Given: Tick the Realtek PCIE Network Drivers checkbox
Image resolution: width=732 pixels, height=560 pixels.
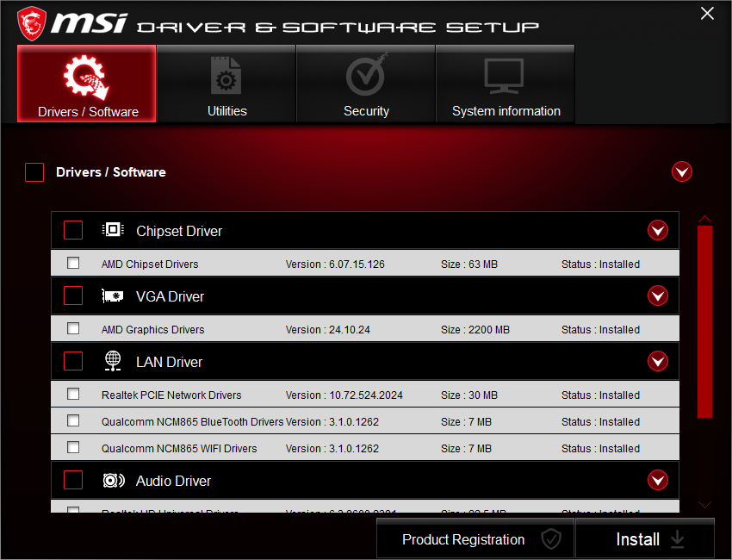Looking at the screenshot, I should point(73,394).
